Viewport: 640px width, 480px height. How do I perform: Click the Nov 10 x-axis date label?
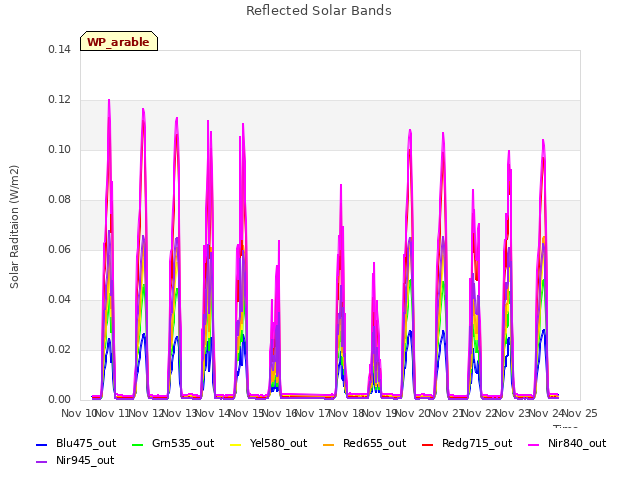[78, 413]
